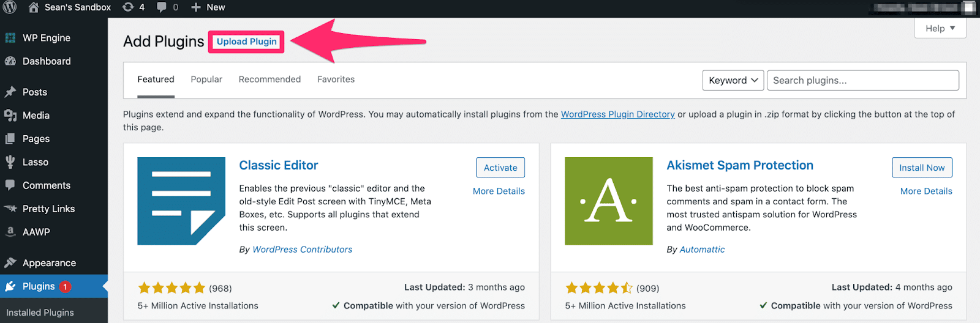
Task: Click the Classic Editor plugin thumbnail
Action: coord(181,201)
